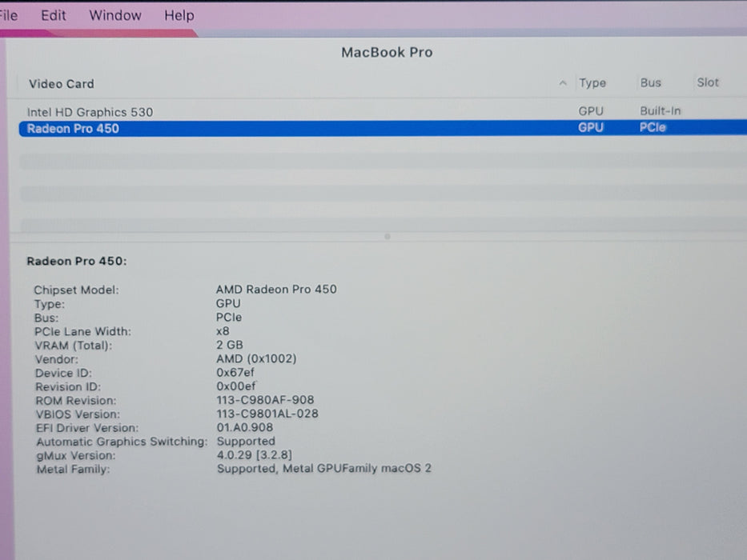
Task: Open the Window menu
Action: pos(115,15)
